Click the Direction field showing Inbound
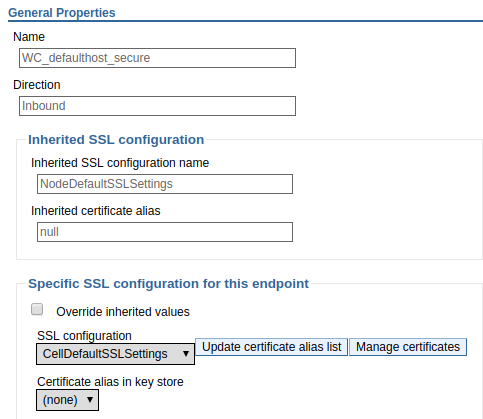Image resolution: width=483 pixels, height=419 pixels. [x=157, y=106]
